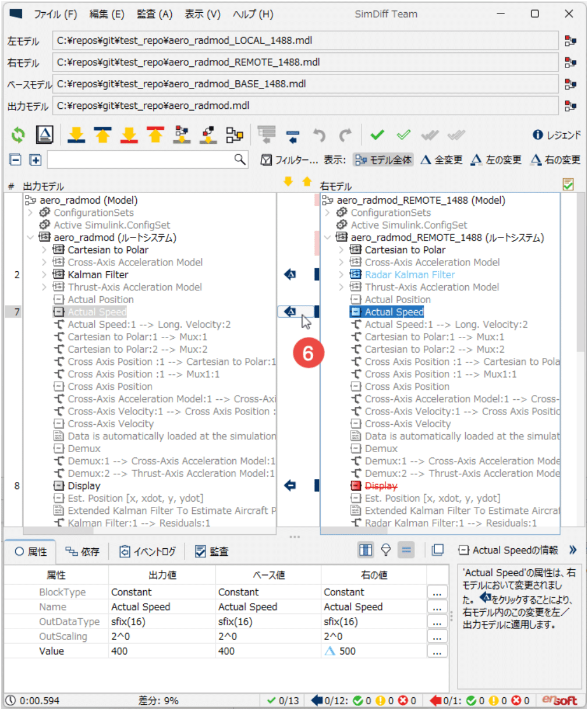This screenshot has height=710, width=588.
Task: Switch to the 依存 tab
Action: 82,551
